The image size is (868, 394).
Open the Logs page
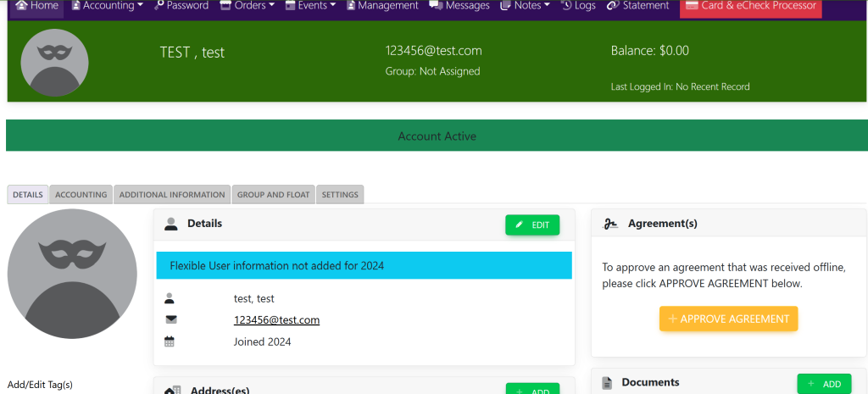coord(578,6)
